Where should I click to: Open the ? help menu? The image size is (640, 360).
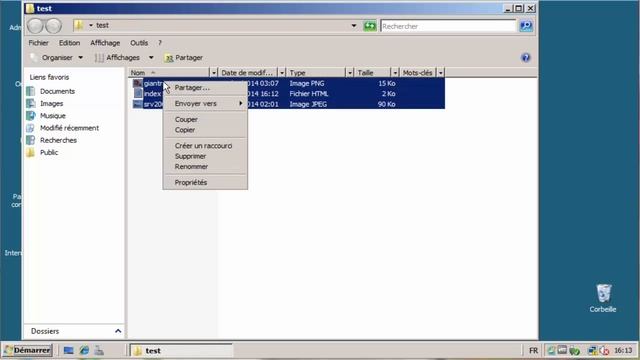pyautogui.click(x=160, y=43)
